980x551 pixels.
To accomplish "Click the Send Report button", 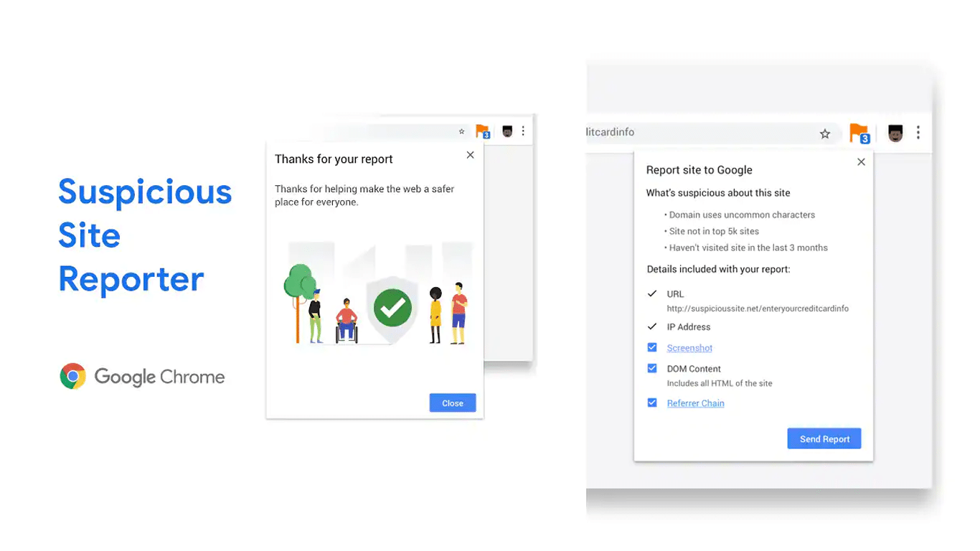I will click(x=824, y=439).
